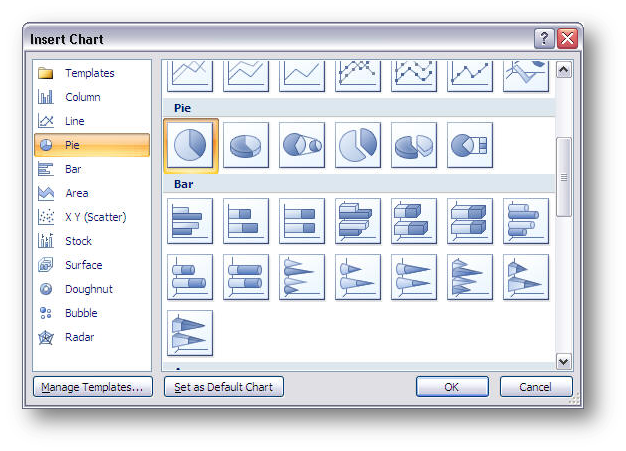The height and width of the screenshot is (451, 626).
Task: Open the Radar chart category
Action: click(79, 337)
